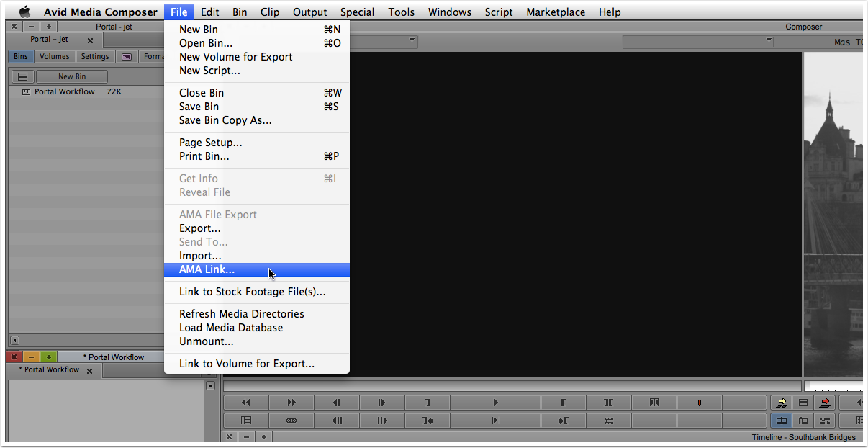The height and width of the screenshot is (448, 868).
Task: Click the yellow Splice-In arrow button
Action: [781, 403]
